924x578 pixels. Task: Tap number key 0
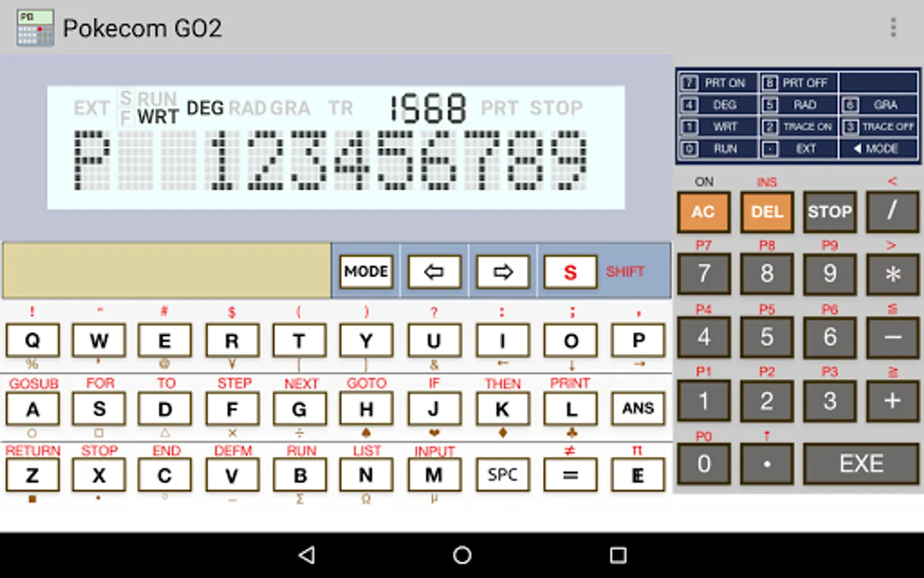[703, 464]
